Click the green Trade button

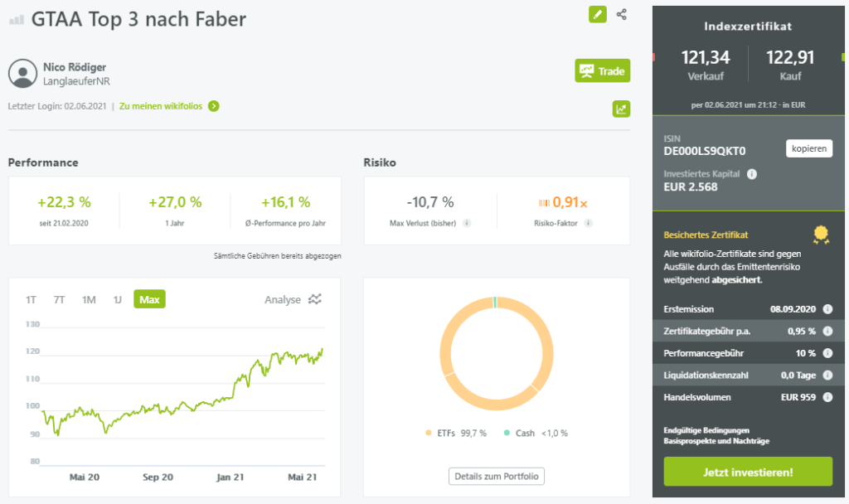click(602, 70)
